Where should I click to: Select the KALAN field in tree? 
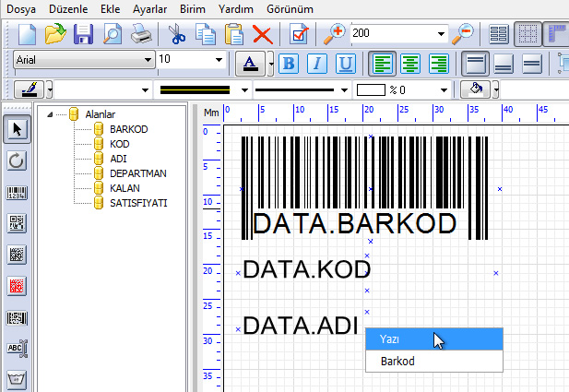[124, 188]
